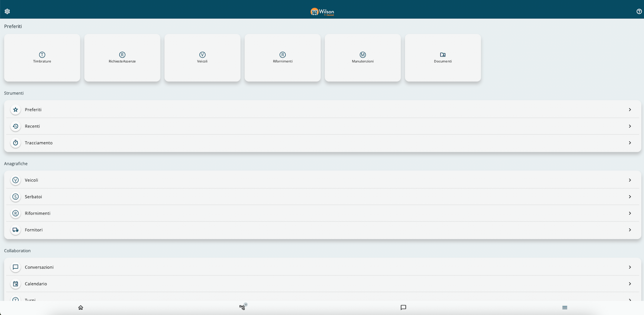Click the help question mark icon
The width and height of the screenshot is (644, 315).
click(x=639, y=11)
